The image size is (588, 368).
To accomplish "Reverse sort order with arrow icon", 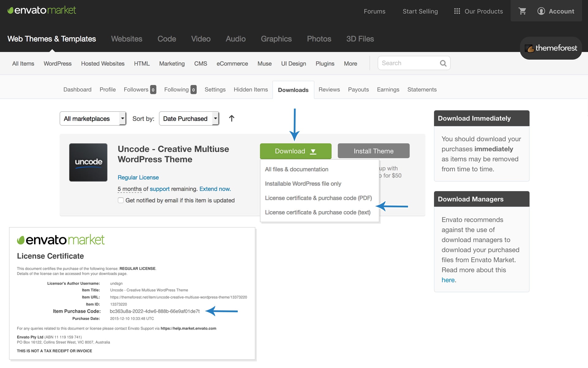I will (x=232, y=119).
